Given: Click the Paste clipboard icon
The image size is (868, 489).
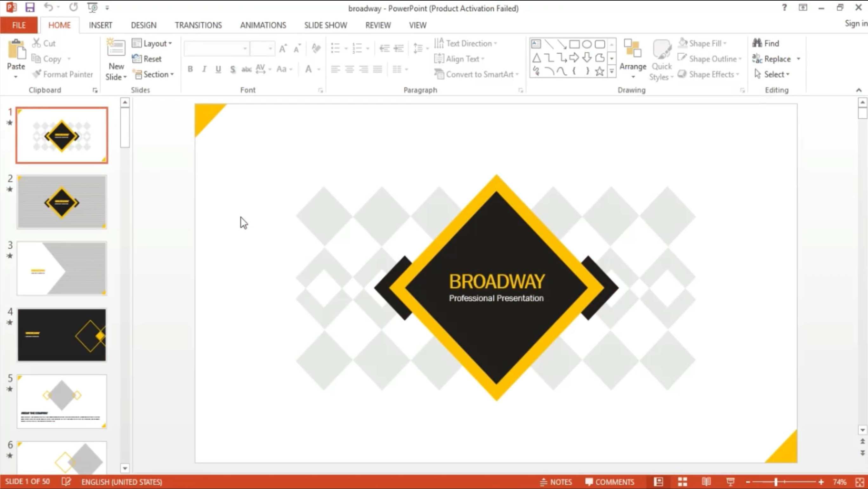Looking at the screenshot, I should (x=16, y=50).
